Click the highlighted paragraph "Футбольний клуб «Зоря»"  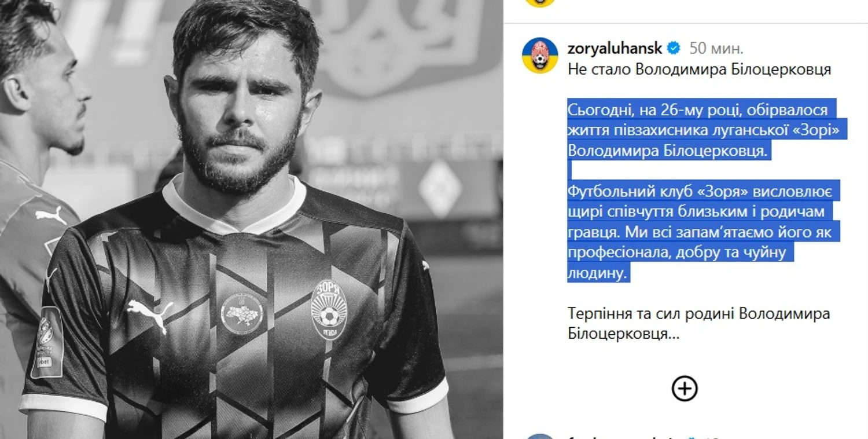point(704,232)
